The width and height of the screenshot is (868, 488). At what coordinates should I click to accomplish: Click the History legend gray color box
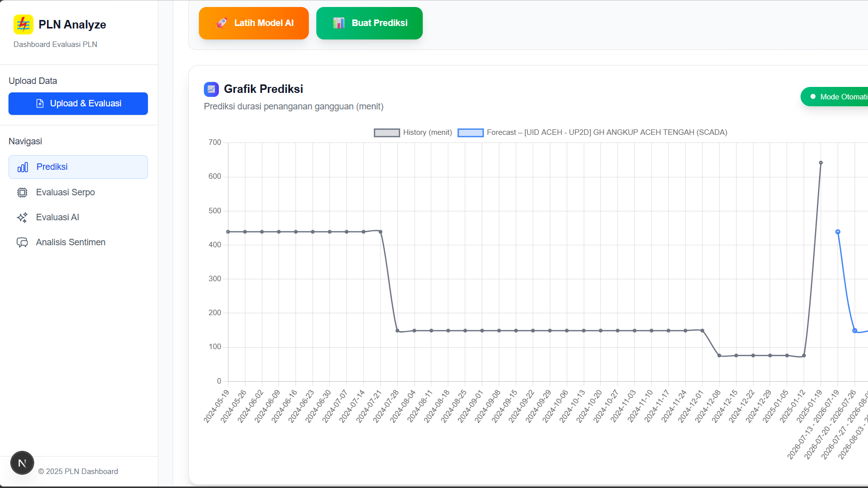point(387,132)
